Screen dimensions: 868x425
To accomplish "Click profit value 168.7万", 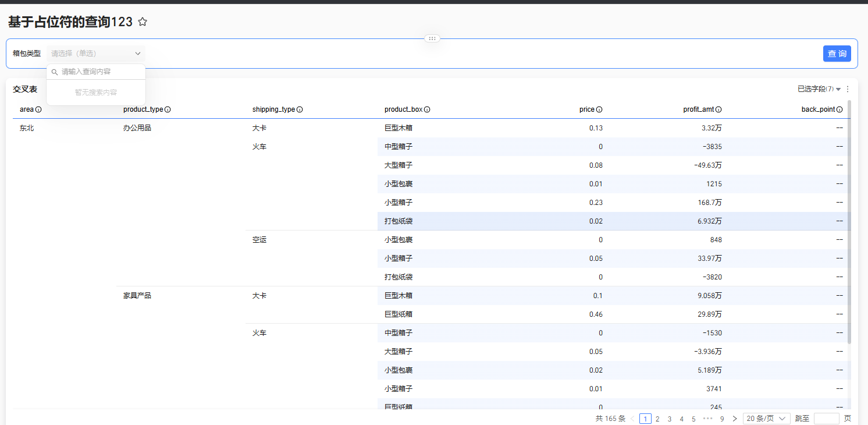I will (x=710, y=203).
